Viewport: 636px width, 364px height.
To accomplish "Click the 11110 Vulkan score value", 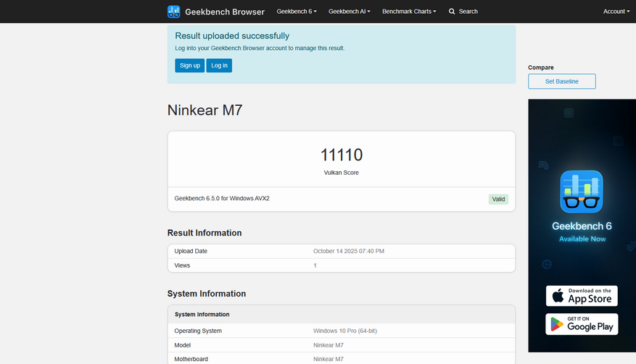I will click(x=341, y=154).
